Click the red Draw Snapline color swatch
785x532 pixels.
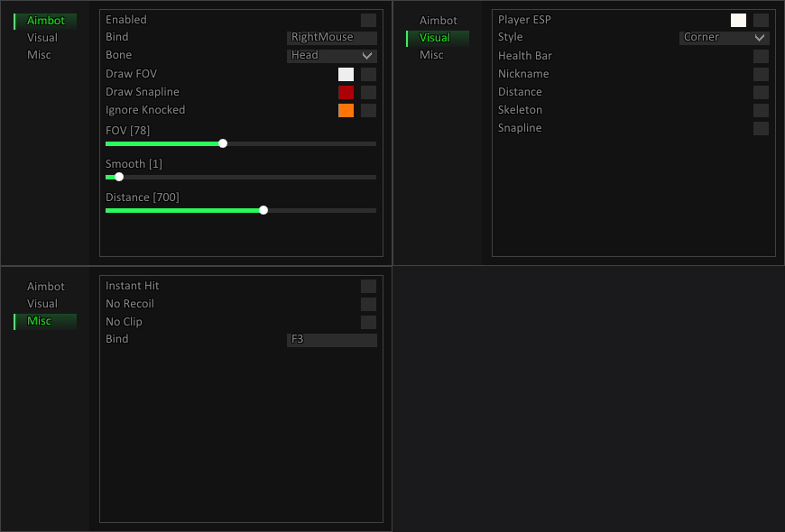click(347, 92)
